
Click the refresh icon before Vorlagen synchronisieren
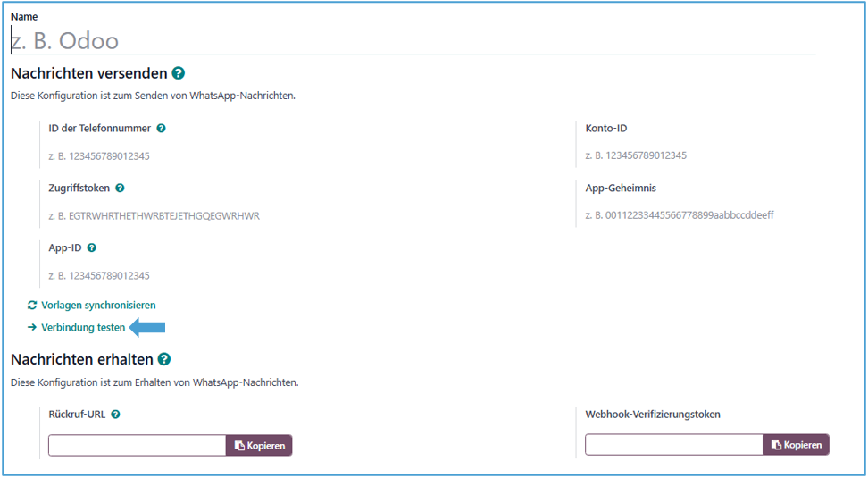coord(32,306)
